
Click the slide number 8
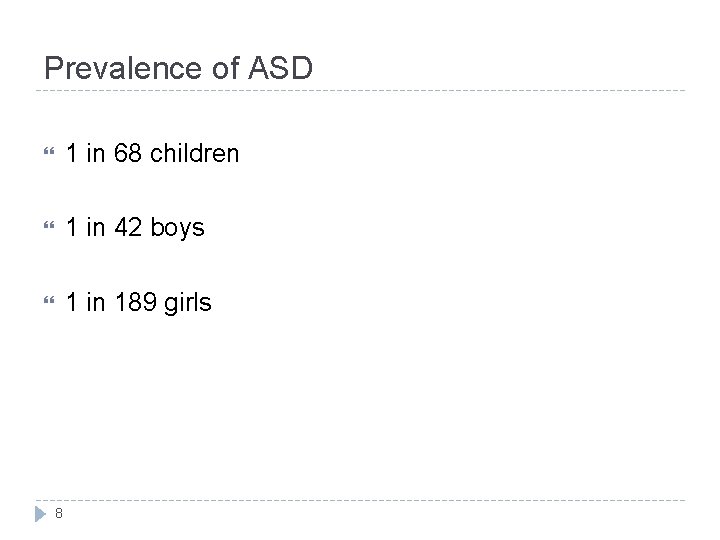pos(60,514)
